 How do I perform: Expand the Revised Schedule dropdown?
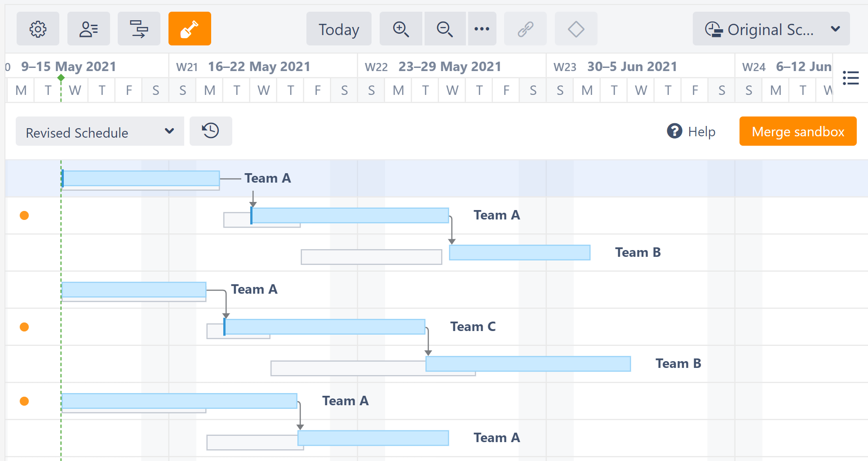[100, 131]
